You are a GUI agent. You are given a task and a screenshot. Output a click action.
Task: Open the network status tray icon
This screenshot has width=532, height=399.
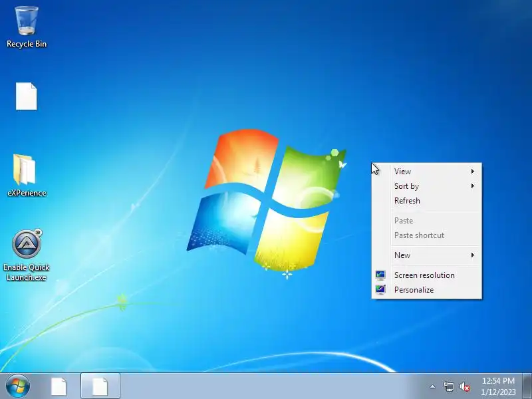point(448,386)
